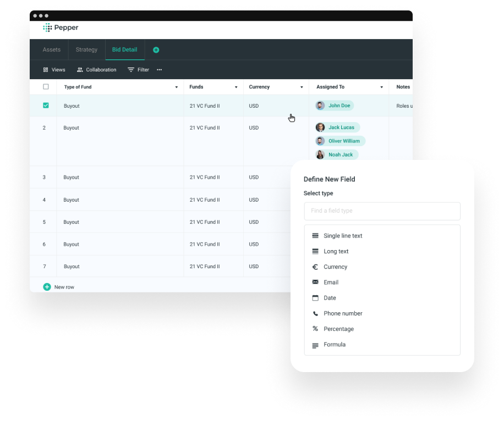
Task: Toggle the select-all checkbox in the header
Action: (46, 87)
